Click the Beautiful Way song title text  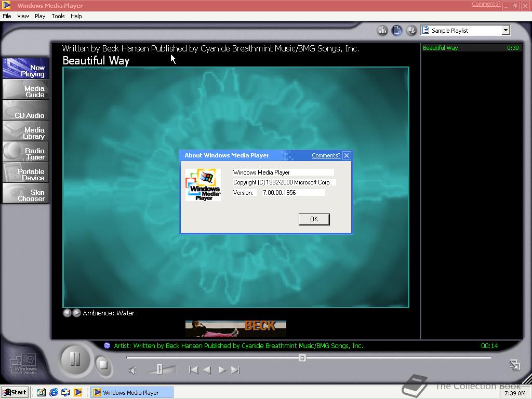96,60
